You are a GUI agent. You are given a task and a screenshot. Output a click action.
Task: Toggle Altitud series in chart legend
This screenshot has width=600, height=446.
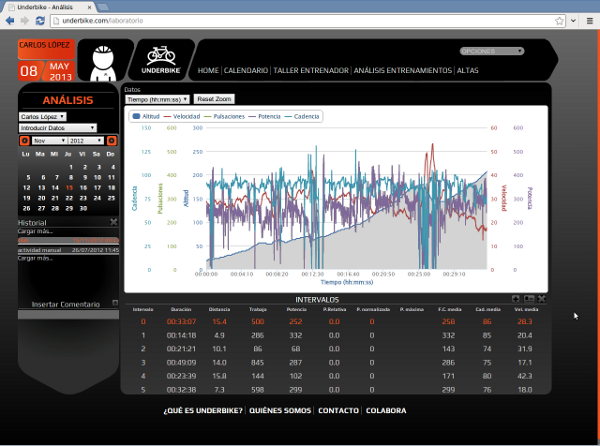click(146, 116)
